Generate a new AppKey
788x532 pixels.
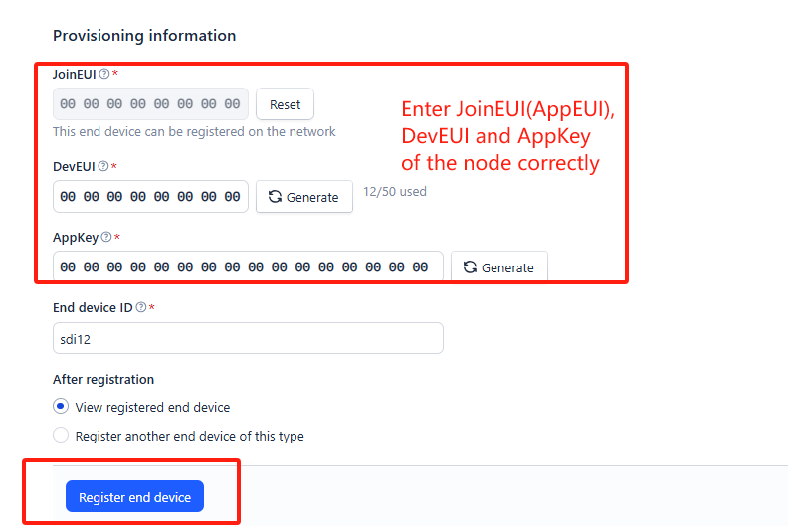499,266
